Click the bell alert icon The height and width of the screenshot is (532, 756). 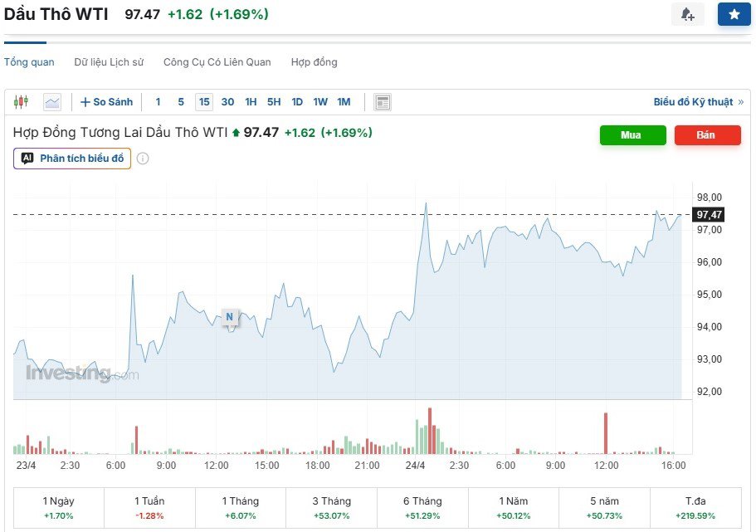pos(687,15)
